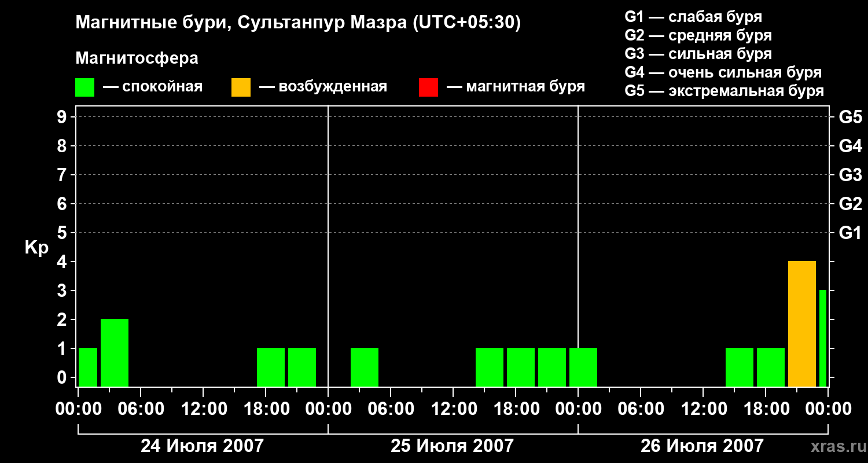This screenshot has width=868, height=463.
Task: Click the 06:00 time label for 24 July
Action: coord(141,409)
